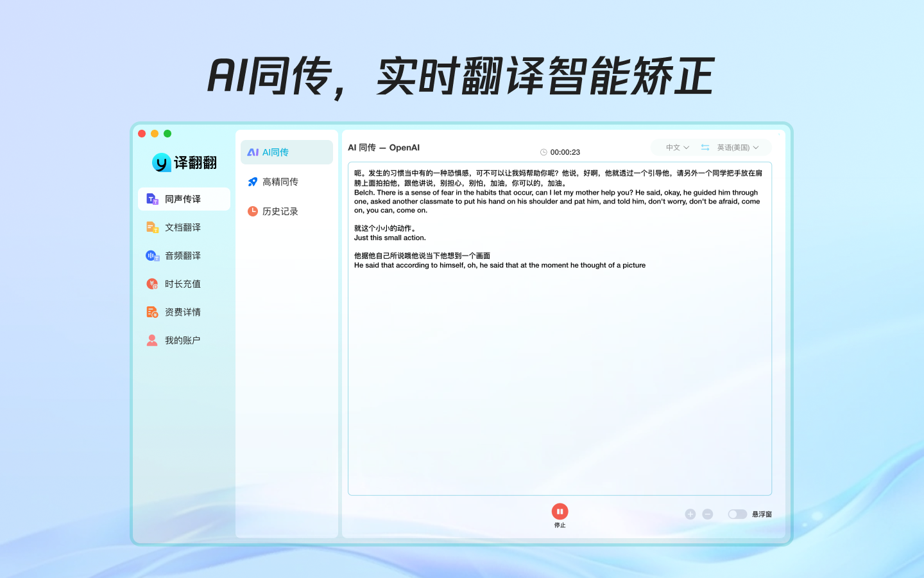Click the 停止 label under the stop button
This screenshot has width=924, height=578.
[x=560, y=525]
